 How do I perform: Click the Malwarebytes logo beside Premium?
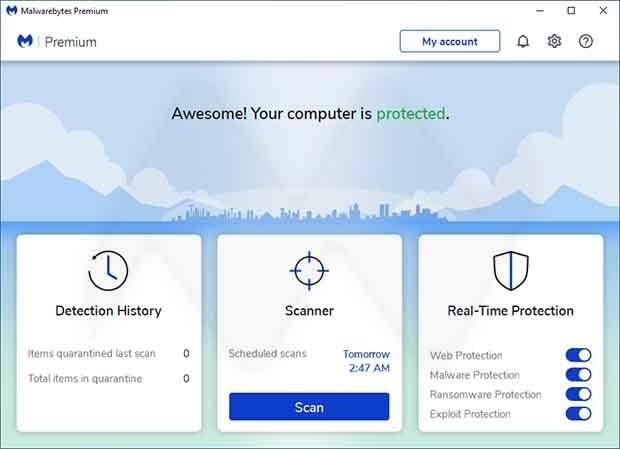click(25, 41)
